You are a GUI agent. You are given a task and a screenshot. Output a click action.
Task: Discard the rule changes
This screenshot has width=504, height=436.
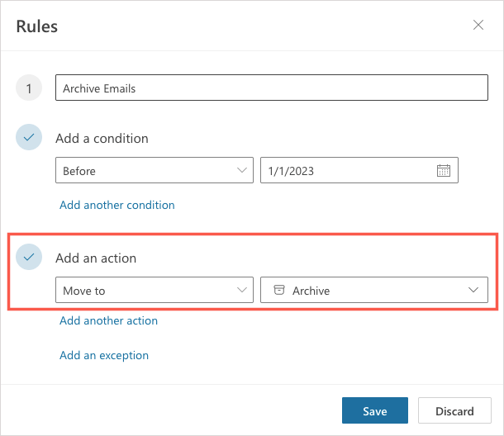(x=454, y=410)
